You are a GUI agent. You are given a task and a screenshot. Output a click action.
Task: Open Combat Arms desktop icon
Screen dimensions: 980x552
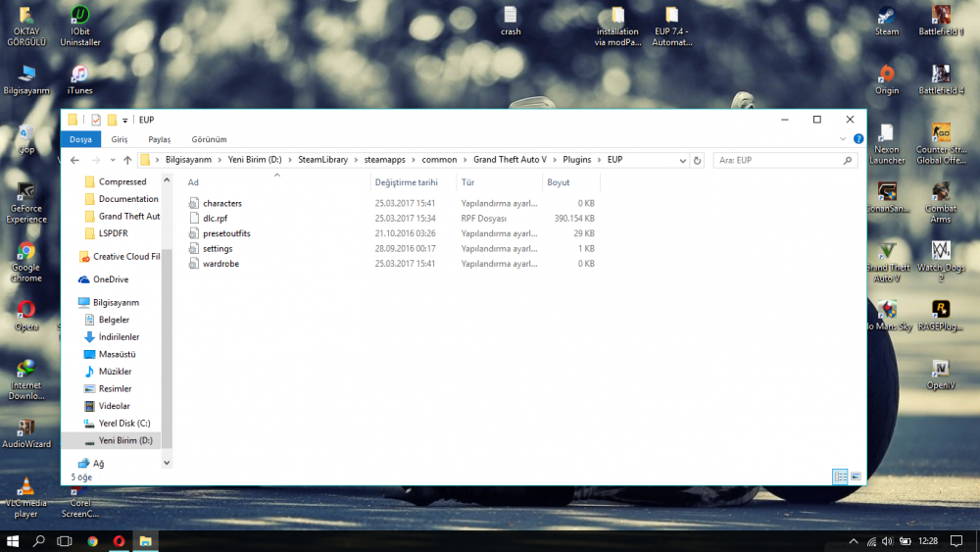point(941,203)
